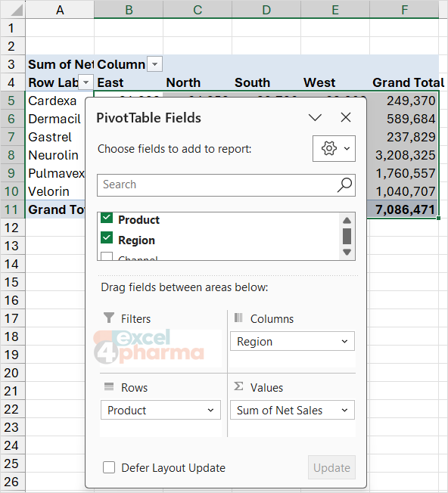The height and width of the screenshot is (493, 448).
Task: Click the Sigma Values area icon
Action: coord(238,386)
